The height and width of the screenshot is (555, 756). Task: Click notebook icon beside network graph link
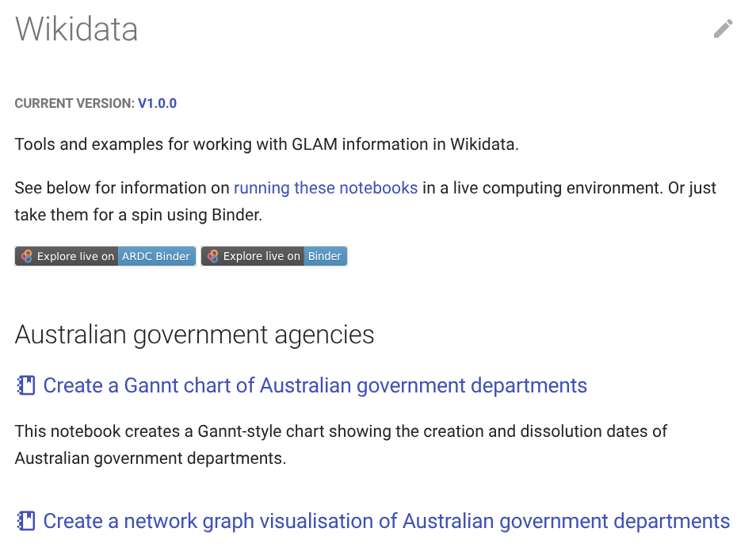pyautogui.click(x=26, y=521)
